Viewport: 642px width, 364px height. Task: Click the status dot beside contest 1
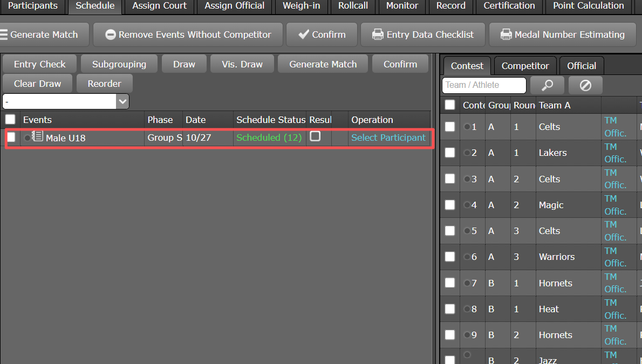coord(467,127)
